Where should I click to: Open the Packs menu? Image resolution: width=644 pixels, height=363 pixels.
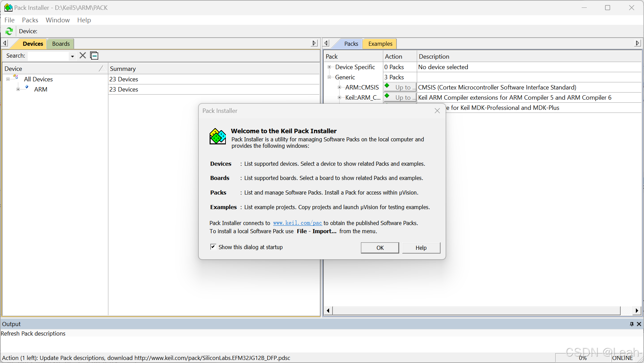click(30, 20)
